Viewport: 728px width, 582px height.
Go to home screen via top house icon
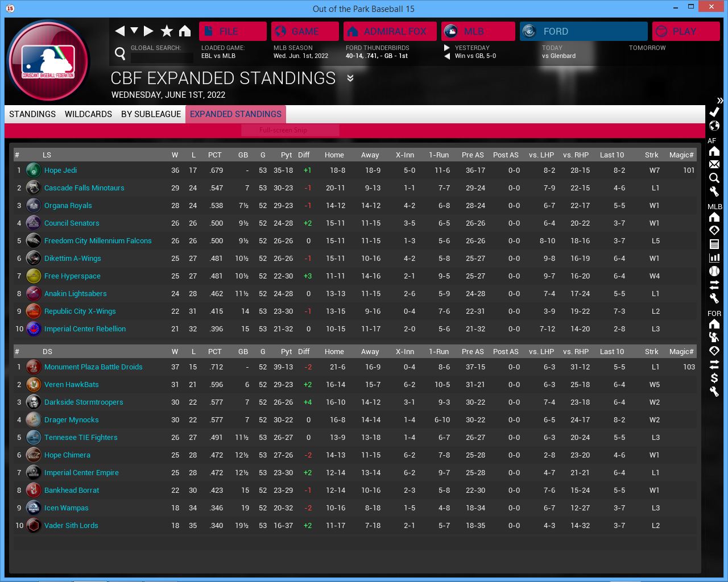coord(185,31)
